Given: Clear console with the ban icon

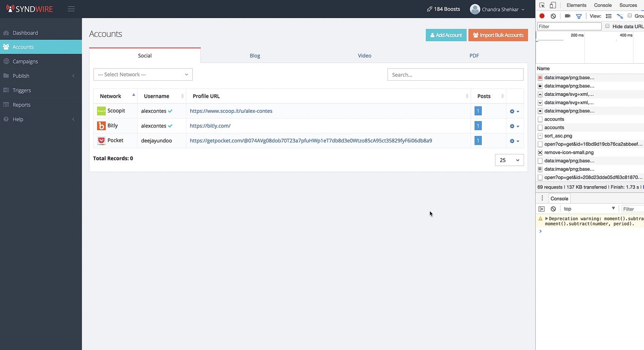Looking at the screenshot, I should [553, 209].
